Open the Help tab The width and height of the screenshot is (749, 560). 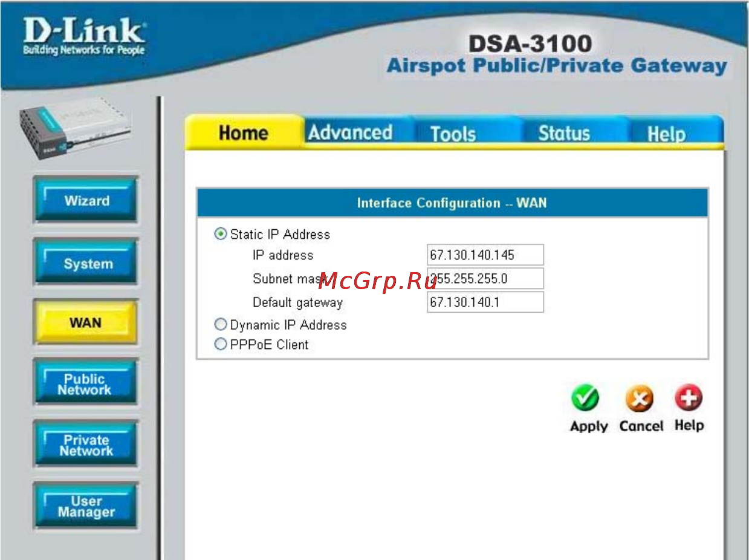click(666, 134)
